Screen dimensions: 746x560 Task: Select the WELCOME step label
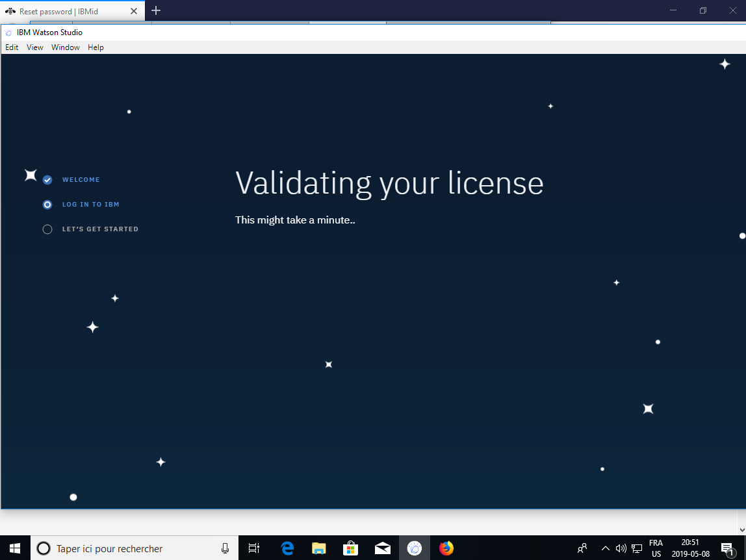point(81,180)
